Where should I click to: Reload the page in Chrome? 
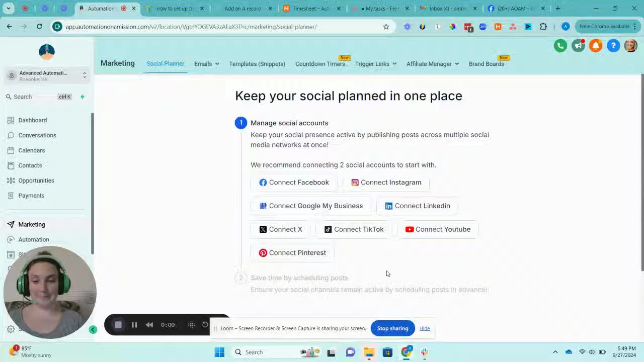coord(39,26)
